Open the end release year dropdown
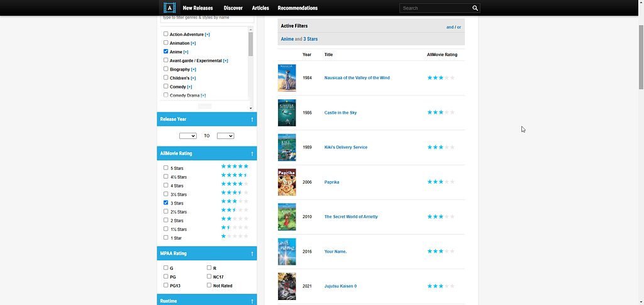The height and width of the screenshot is (305, 644). (x=226, y=136)
